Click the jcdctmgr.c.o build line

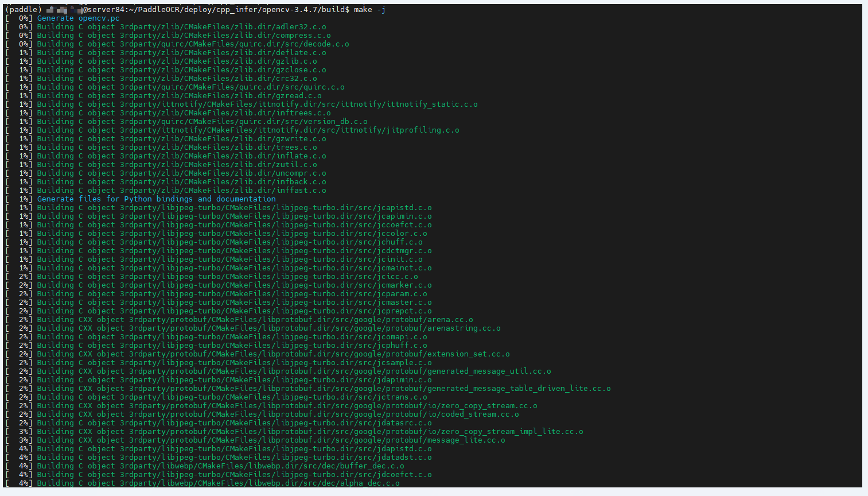coord(219,251)
